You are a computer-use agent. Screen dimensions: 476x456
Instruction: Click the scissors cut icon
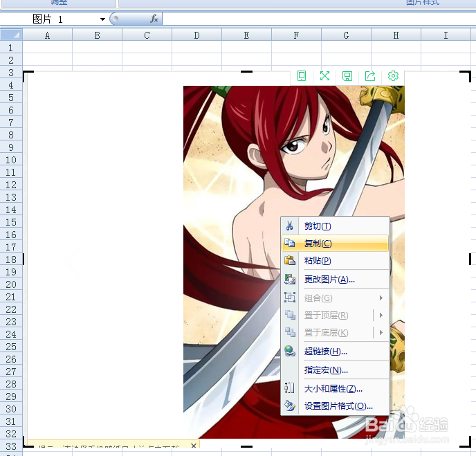[290, 226]
